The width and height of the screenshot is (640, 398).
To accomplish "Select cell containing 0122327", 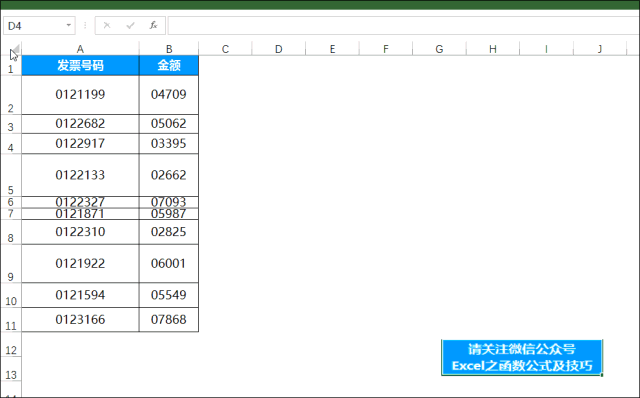I will click(80, 202).
